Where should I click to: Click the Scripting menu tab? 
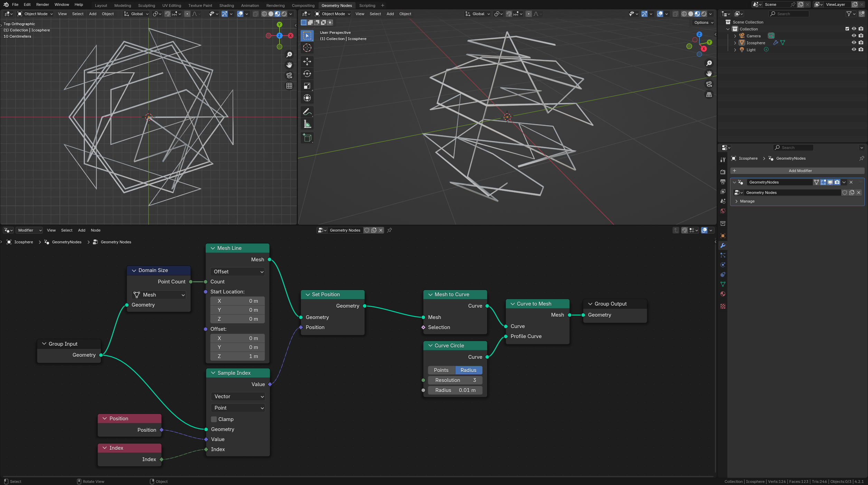pos(367,6)
